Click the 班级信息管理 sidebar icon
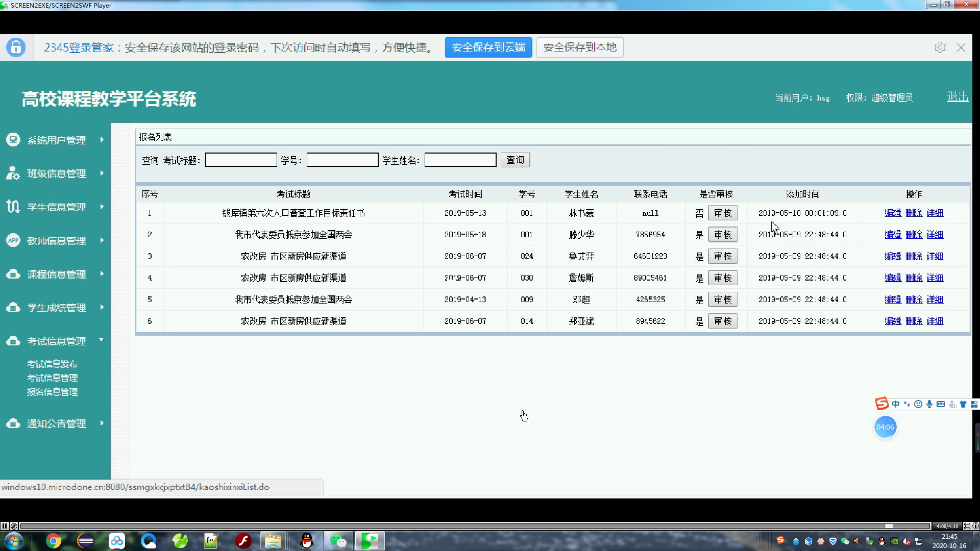Screen dimensions: 980x551 [13, 173]
